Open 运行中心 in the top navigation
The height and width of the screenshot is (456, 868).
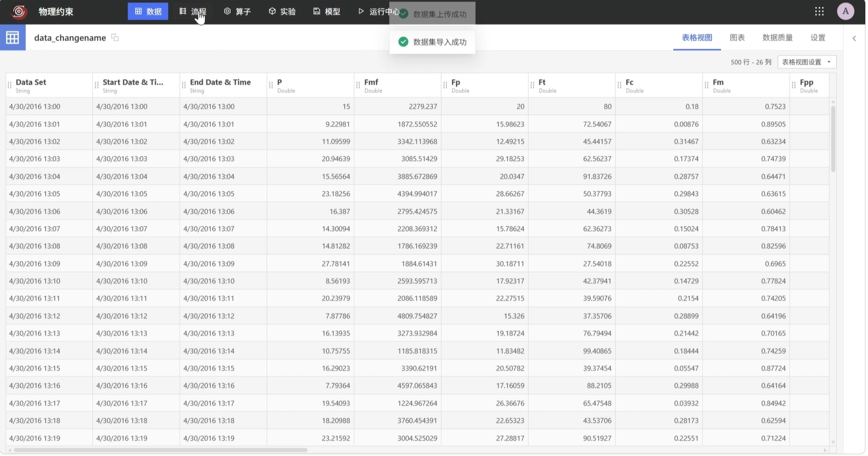pyautogui.click(x=379, y=11)
